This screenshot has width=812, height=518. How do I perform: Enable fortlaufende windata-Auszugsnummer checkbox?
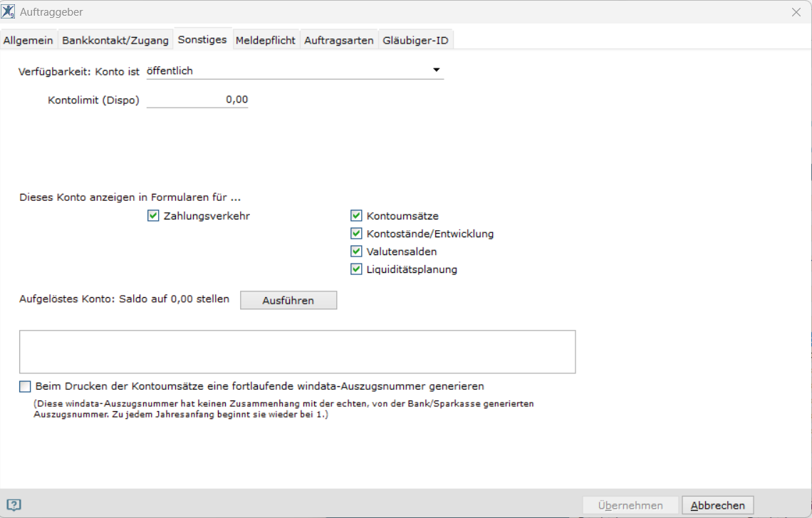pyautogui.click(x=25, y=386)
